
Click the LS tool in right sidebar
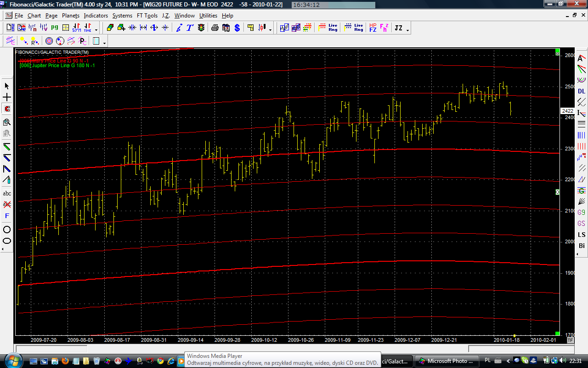click(x=582, y=235)
